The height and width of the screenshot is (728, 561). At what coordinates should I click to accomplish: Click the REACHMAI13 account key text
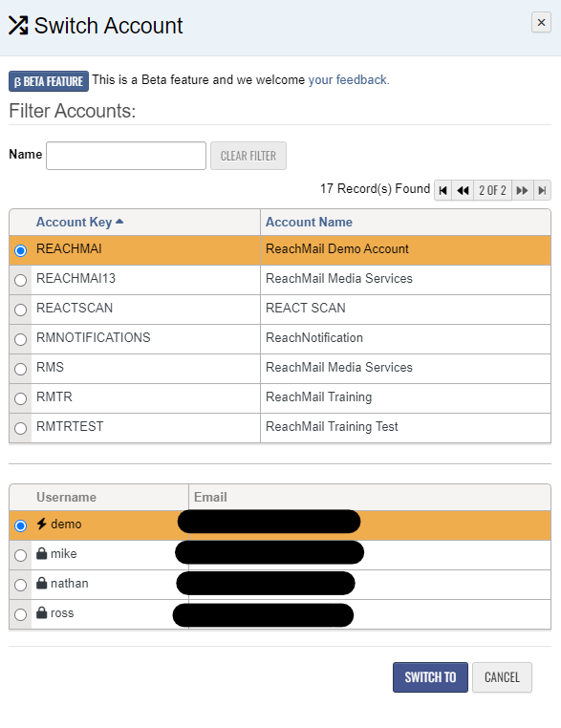point(76,279)
